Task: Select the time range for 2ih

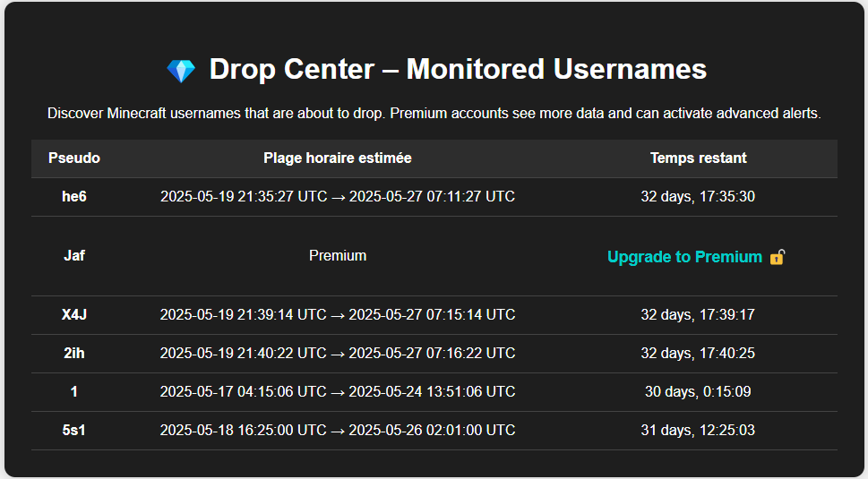Action: (338, 353)
